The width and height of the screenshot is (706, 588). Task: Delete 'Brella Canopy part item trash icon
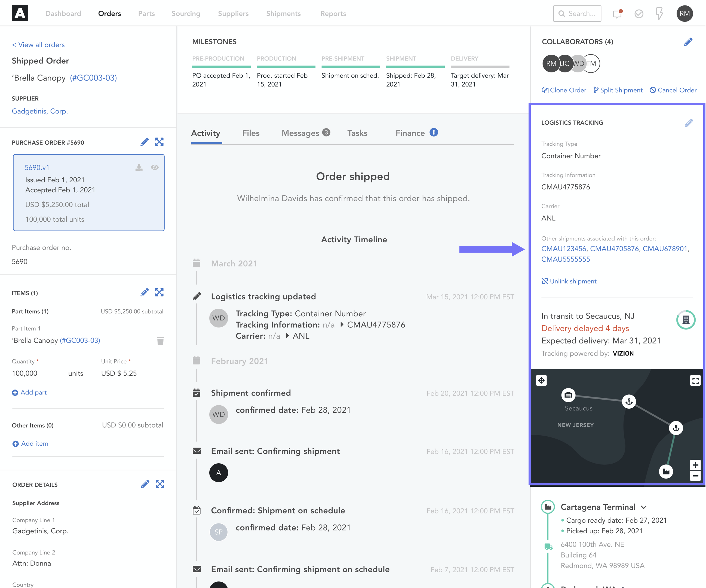click(x=160, y=341)
